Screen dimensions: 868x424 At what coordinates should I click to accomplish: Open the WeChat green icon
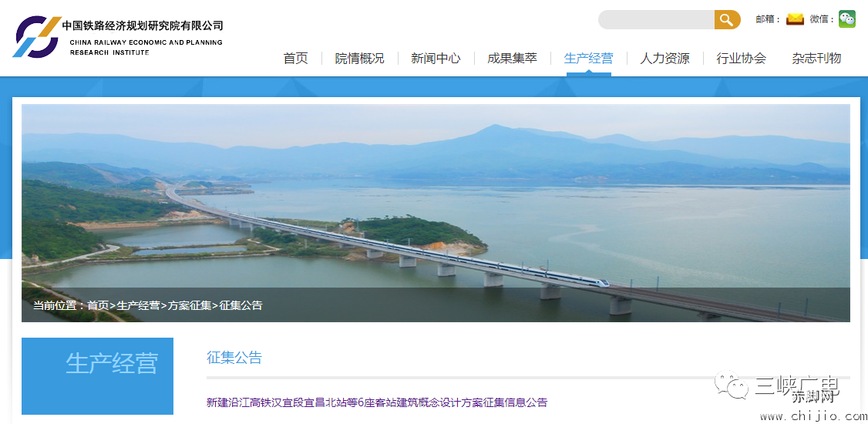coord(847,19)
